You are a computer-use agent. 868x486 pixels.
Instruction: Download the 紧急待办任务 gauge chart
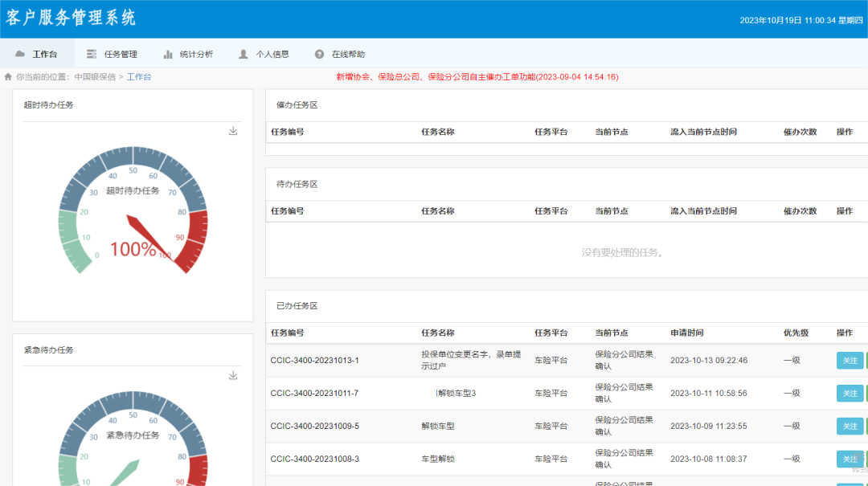click(x=233, y=375)
